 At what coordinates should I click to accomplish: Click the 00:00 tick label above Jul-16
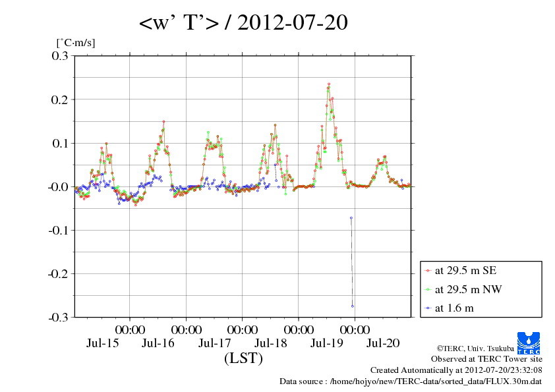[130, 330]
